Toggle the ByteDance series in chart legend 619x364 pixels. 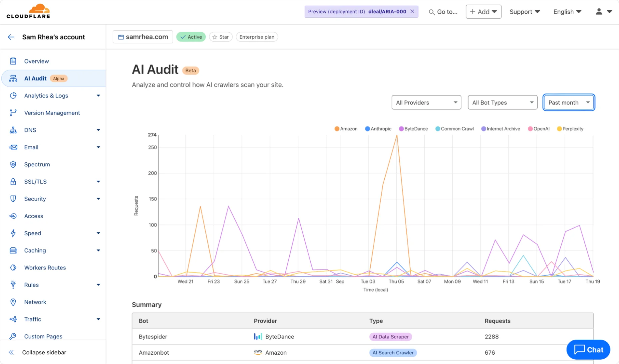click(414, 129)
